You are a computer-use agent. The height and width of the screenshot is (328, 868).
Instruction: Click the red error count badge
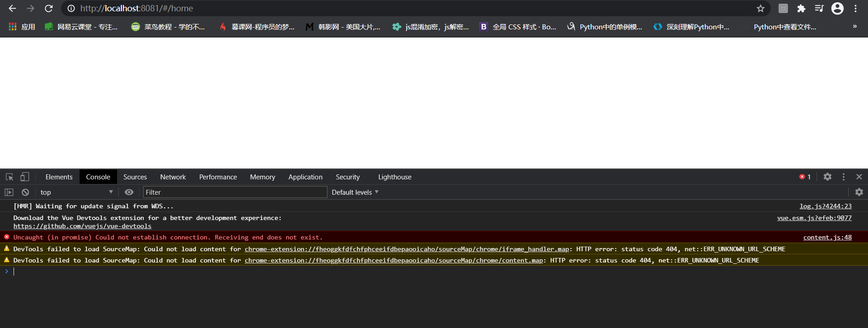click(805, 177)
